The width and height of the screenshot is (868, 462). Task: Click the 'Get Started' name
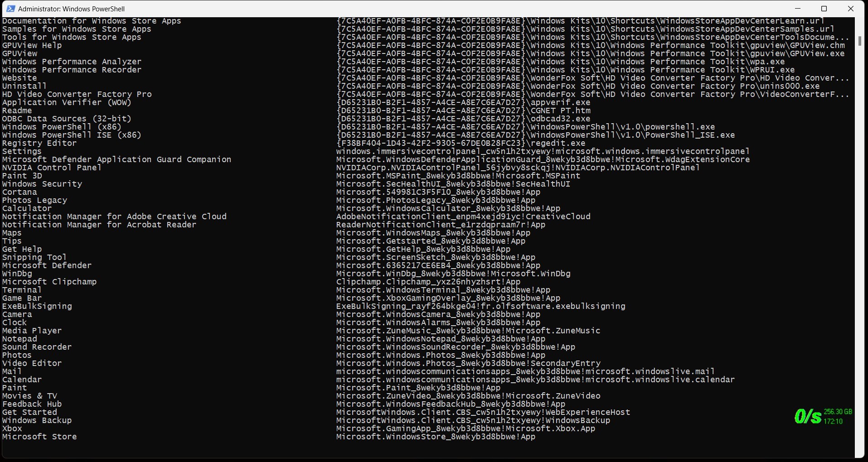30,412
